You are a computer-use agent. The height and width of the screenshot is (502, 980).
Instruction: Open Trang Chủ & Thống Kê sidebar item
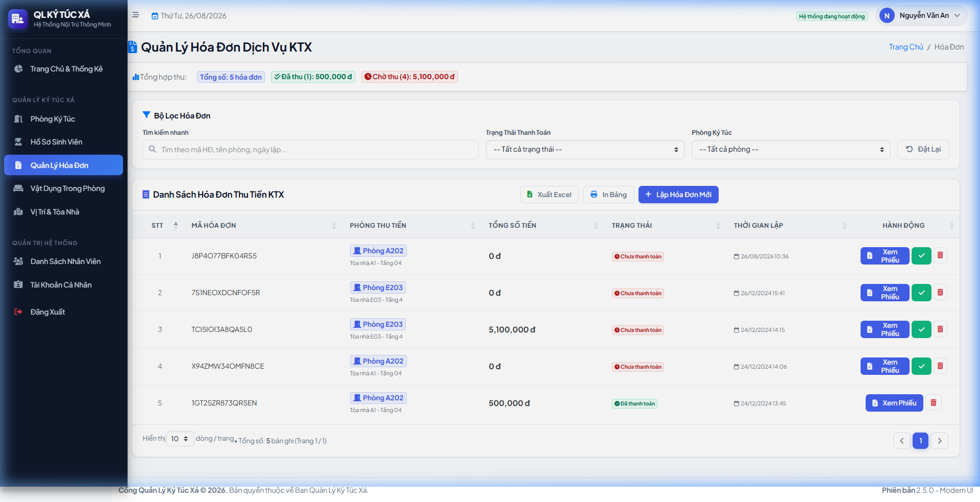coord(64,69)
